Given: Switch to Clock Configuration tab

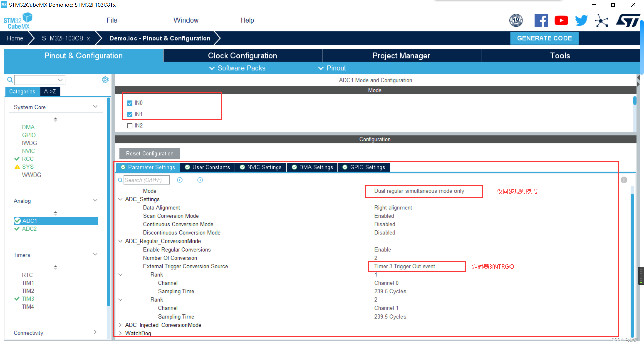Looking at the screenshot, I should (243, 56).
